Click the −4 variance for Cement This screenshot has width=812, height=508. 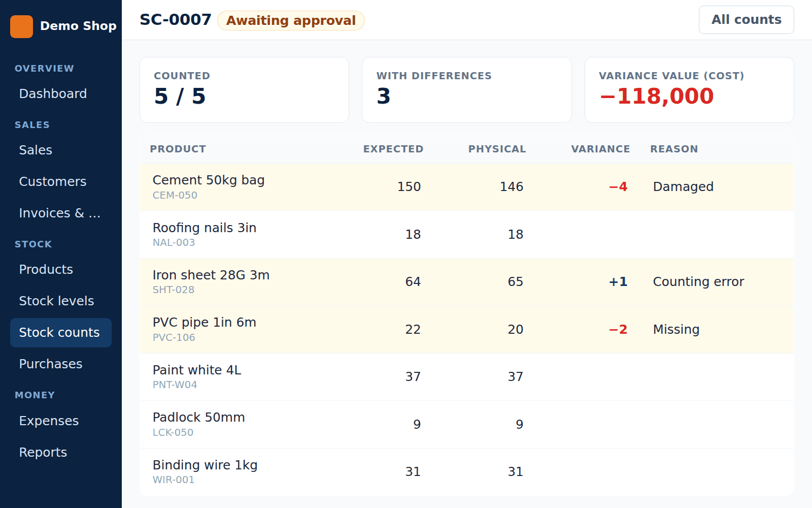pyautogui.click(x=618, y=186)
